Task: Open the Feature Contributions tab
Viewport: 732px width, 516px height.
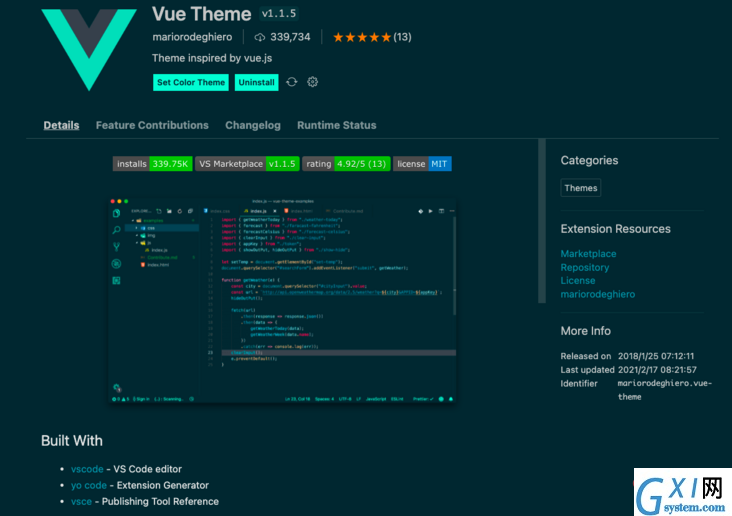Action: pyautogui.click(x=152, y=125)
